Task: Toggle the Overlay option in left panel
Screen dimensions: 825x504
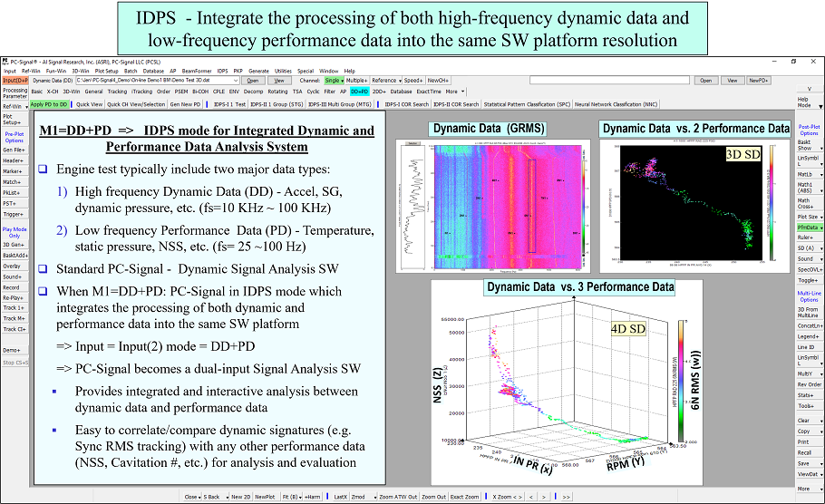Action: pyautogui.click(x=12, y=267)
